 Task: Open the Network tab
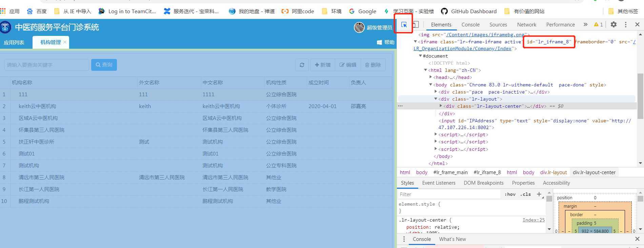click(x=526, y=24)
